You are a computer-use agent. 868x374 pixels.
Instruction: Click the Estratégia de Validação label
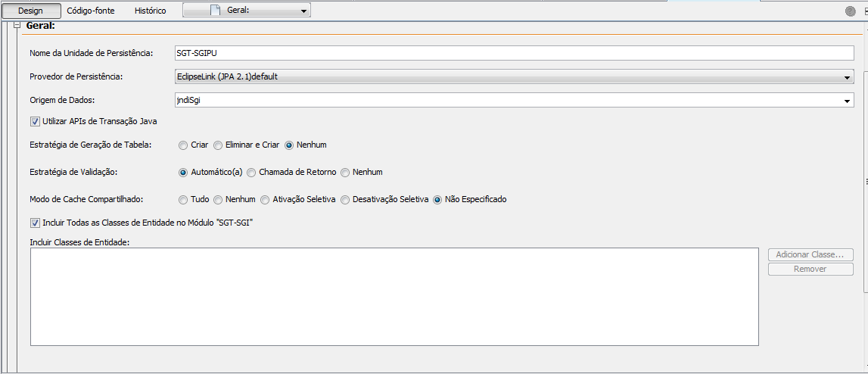[x=73, y=173]
